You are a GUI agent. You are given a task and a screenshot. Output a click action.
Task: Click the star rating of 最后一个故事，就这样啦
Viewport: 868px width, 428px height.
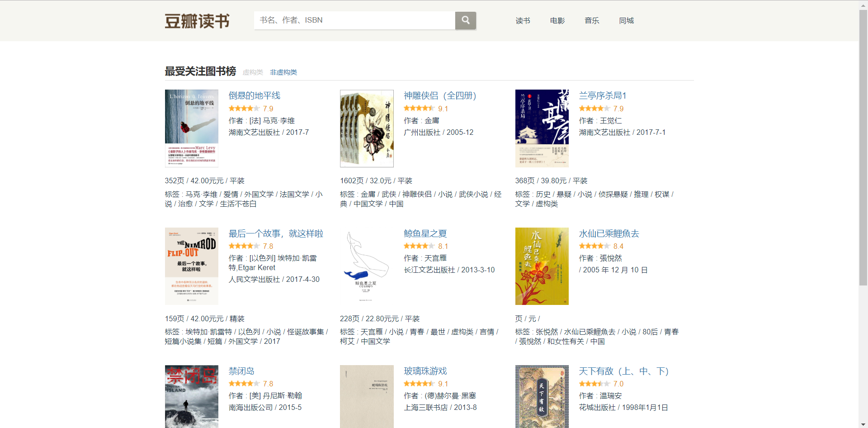tap(244, 246)
